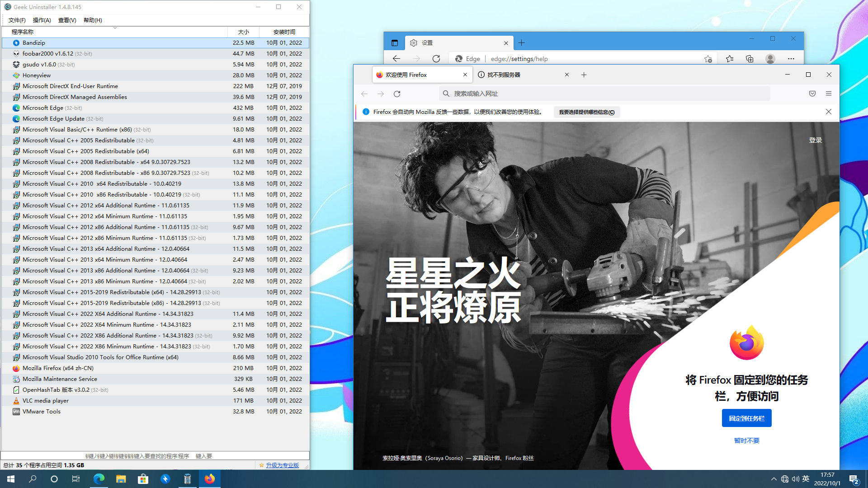Sort list by 大小 column header
868x488 pixels.
243,32
